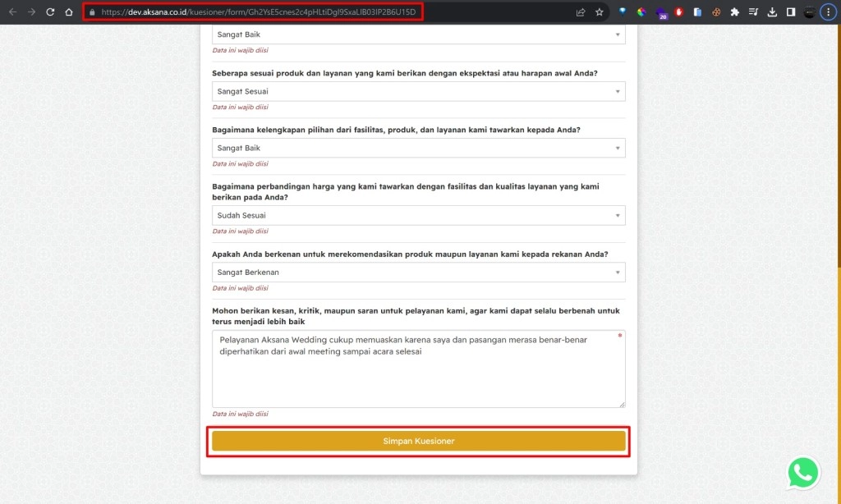Open the "Sangat Sesuai" dropdown
The height and width of the screenshot is (504, 841).
tap(418, 91)
